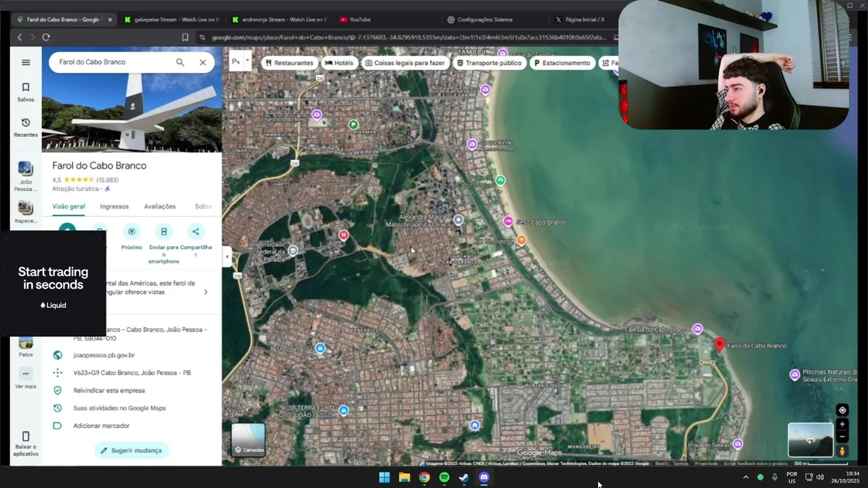Screen dimensions: 868x488
Task: Open the language dropdown arrow on map
Action: tap(248, 61)
